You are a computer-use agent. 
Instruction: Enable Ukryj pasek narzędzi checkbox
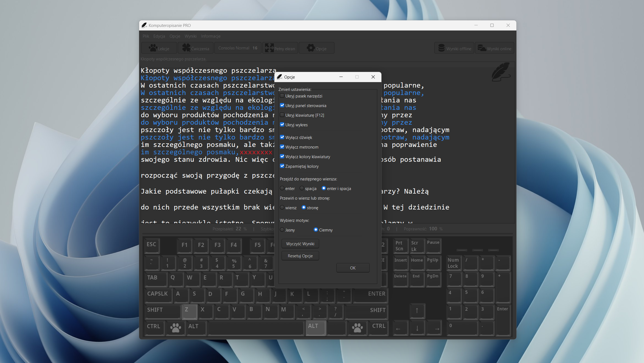click(x=282, y=96)
